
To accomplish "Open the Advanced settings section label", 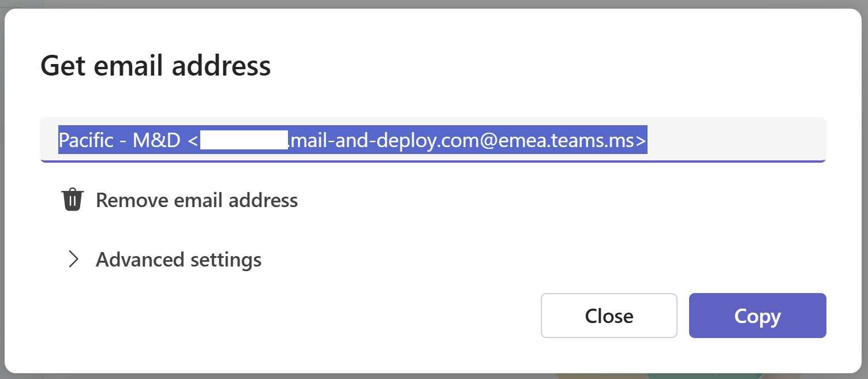I will pyautogui.click(x=179, y=260).
